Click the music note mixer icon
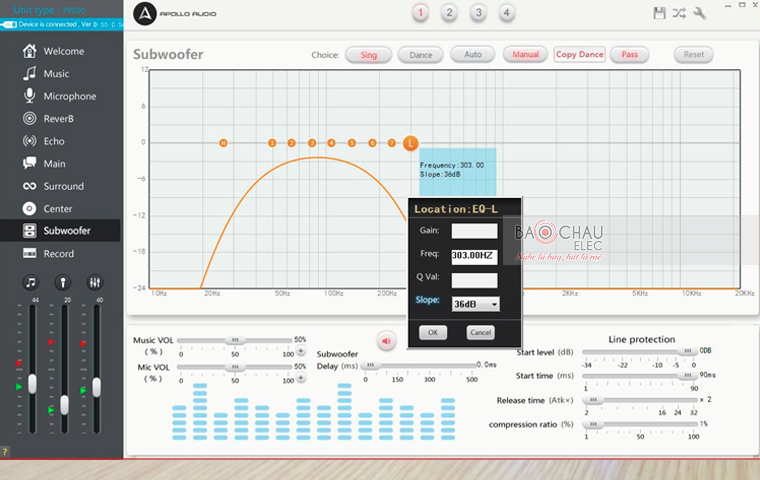The height and width of the screenshot is (480, 760). tap(31, 282)
